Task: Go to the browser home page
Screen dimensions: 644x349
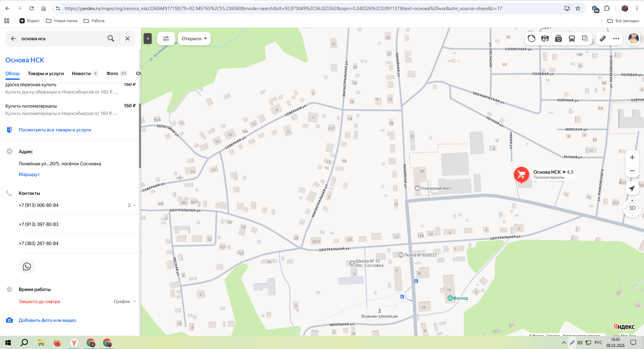Action: coord(44,8)
